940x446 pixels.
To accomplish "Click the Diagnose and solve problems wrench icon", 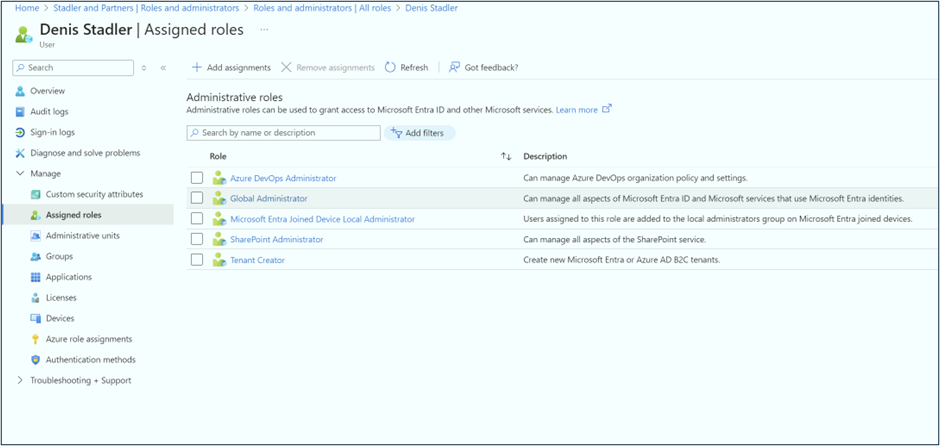I will (20, 153).
